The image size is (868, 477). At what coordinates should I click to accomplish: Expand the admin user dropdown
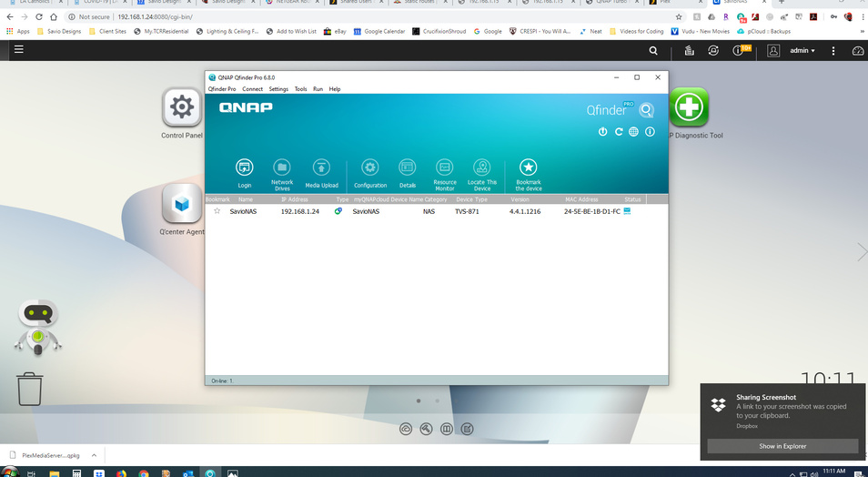pyautogui.click(x=802, y=50)
